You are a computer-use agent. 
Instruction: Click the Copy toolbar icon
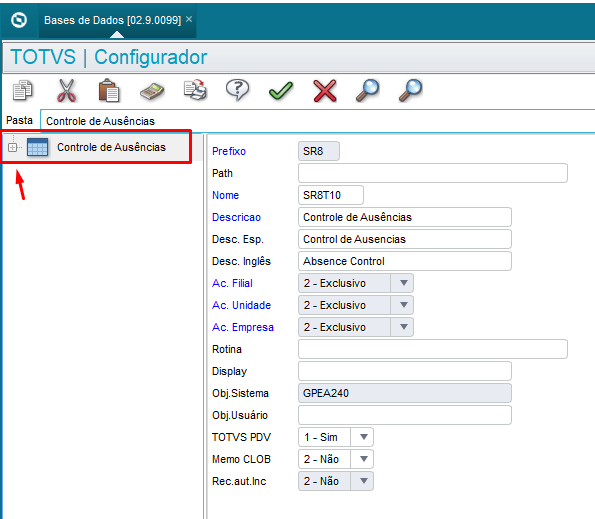click(x=23, y=91)
